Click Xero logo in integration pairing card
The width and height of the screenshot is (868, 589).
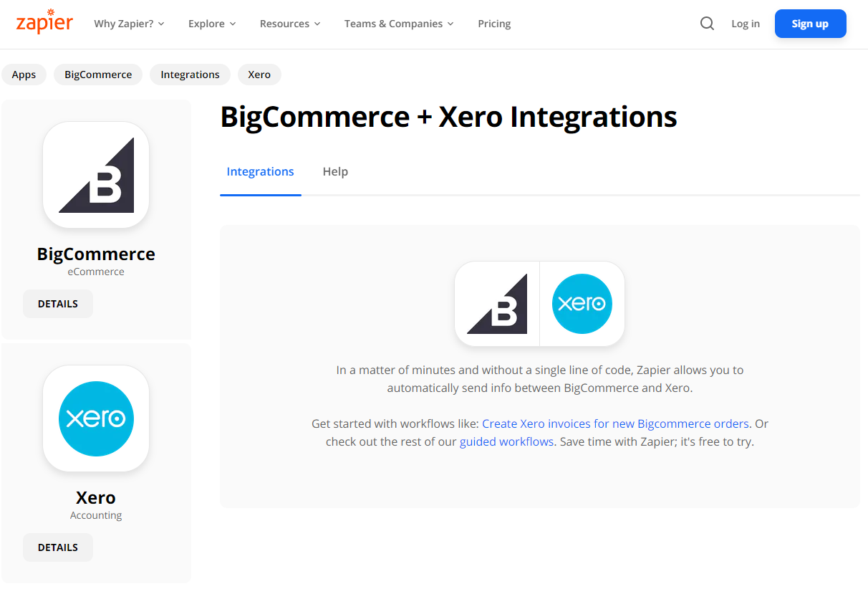[582, 304]
